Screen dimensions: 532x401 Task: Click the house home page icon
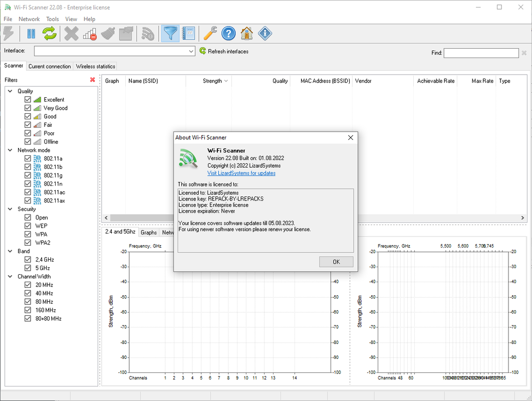coord(246,34)
